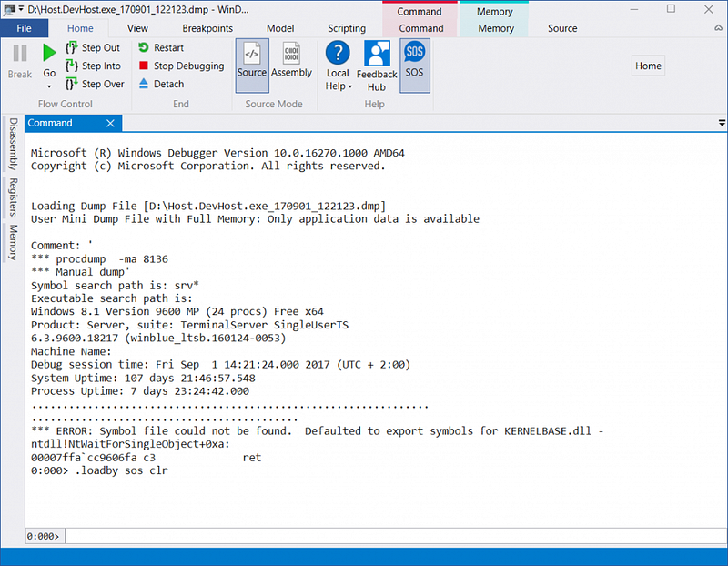This screenshot has height=566, width=728.
Task: Click the '.loadby sos clr' command text
Action: click(x=122, y=470)
